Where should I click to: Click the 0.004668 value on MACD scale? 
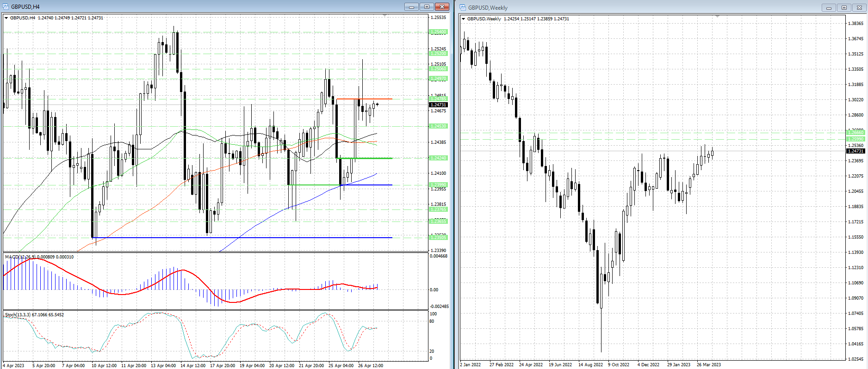pos(439,256)
